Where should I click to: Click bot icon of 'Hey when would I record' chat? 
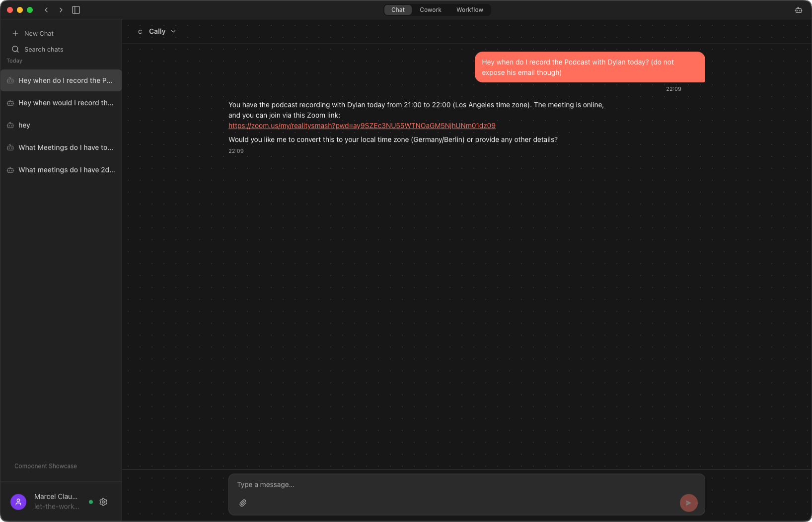click(10, 103)
